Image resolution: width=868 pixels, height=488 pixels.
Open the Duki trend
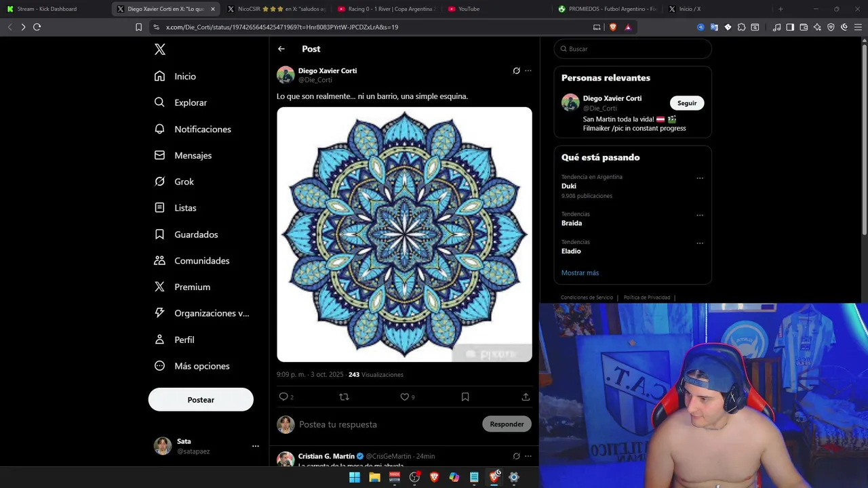(x=569, y=186)
